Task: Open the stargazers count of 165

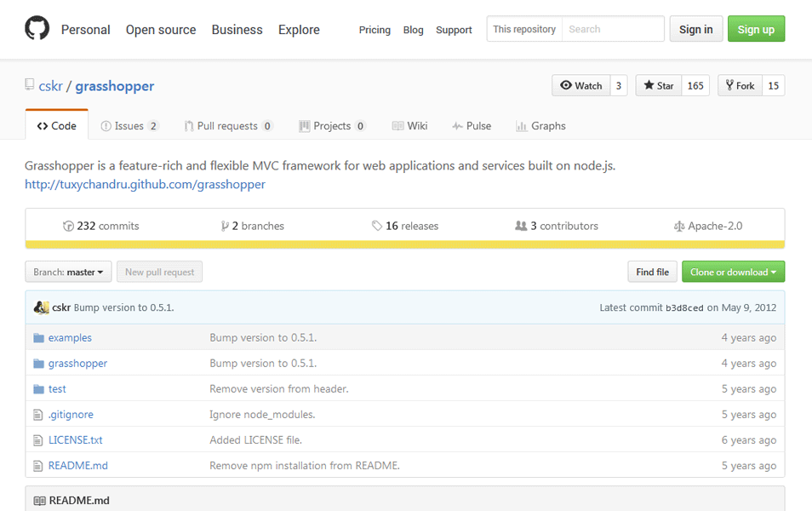Action: pos(695,85)
